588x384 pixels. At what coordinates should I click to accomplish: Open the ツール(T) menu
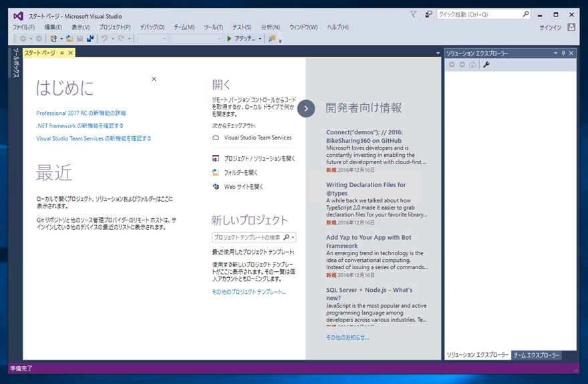[213, 27]
